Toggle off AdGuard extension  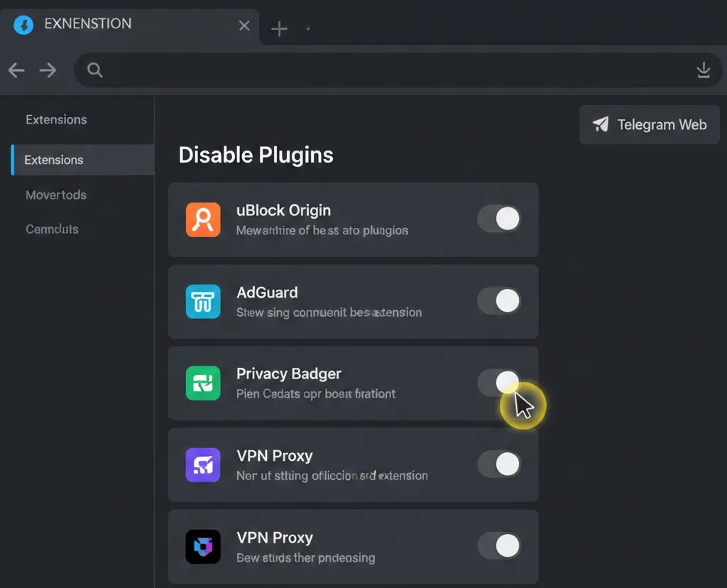tap(499, 301)
